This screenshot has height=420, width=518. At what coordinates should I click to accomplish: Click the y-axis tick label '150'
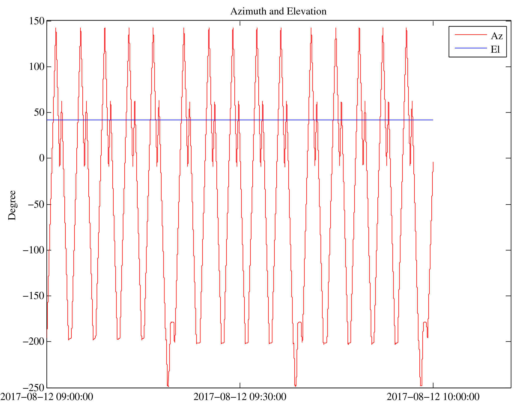point(37,21)
